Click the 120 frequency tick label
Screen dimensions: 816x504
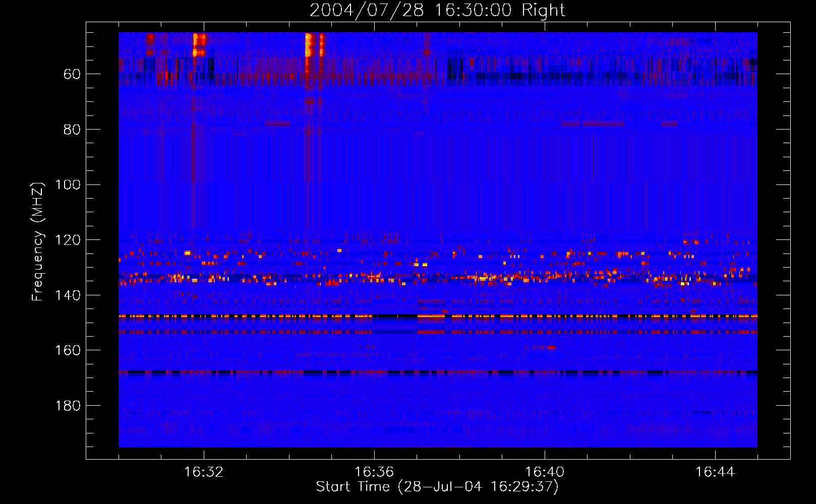[68, 240]
